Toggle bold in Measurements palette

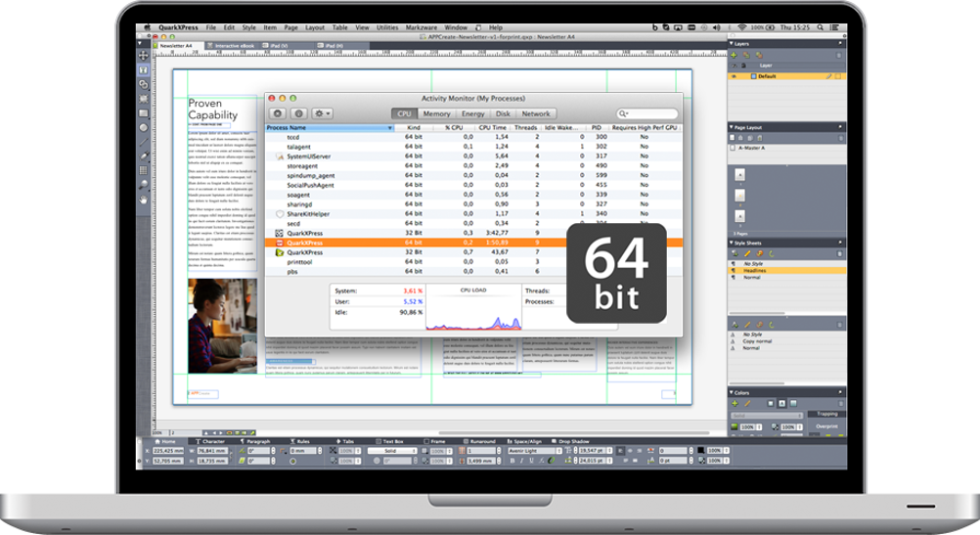pyautogui.click(x=512, y=461)
